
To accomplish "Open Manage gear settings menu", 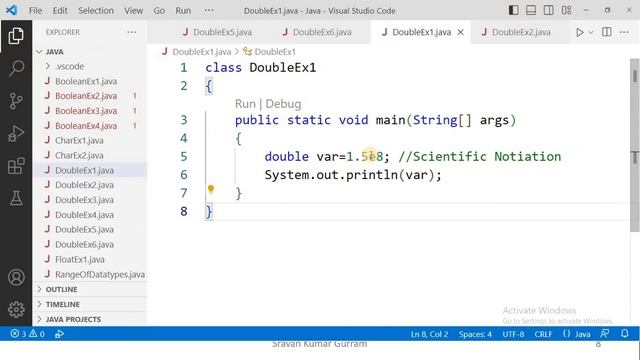I will (16, 309).
